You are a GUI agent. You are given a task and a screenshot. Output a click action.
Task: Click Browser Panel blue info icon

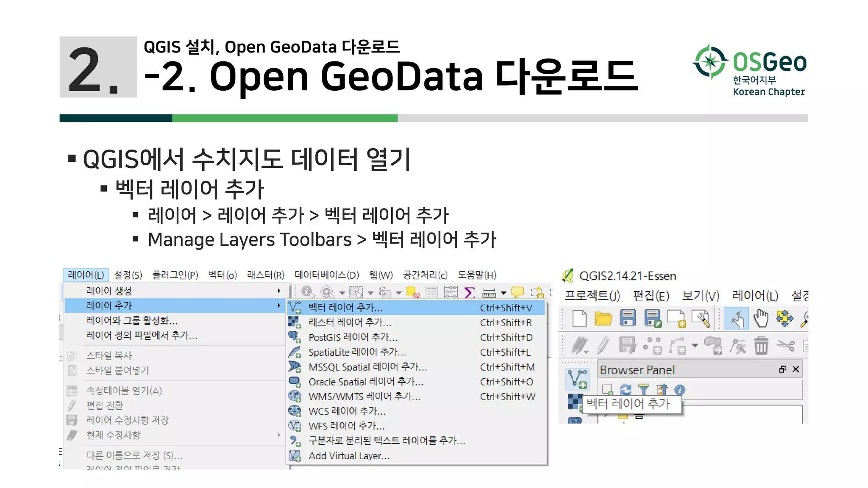680,389
